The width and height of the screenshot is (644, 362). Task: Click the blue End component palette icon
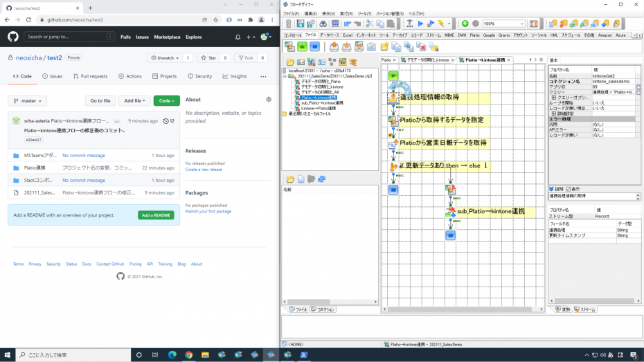314,47
